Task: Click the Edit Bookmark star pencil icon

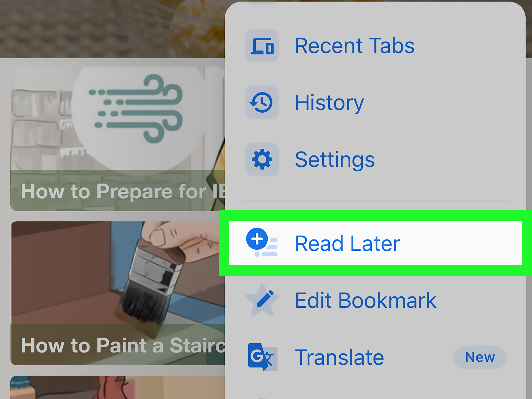Action: (x=262, y=300)
